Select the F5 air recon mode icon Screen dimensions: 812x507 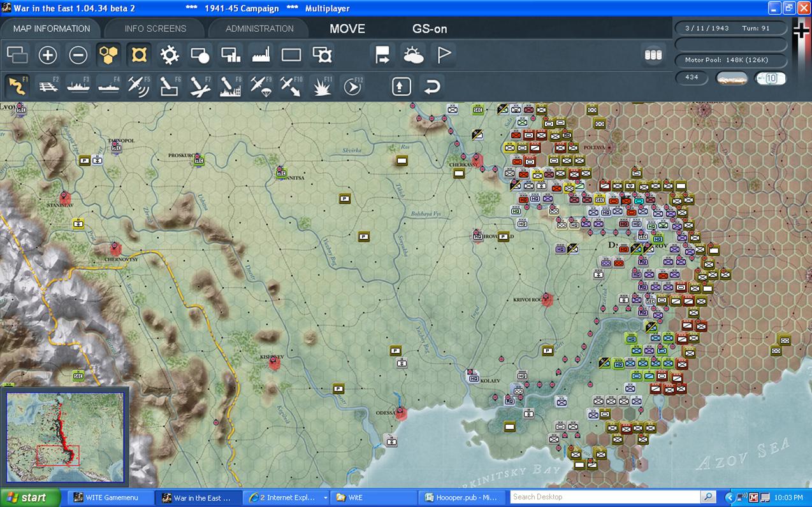click(139, 86)
